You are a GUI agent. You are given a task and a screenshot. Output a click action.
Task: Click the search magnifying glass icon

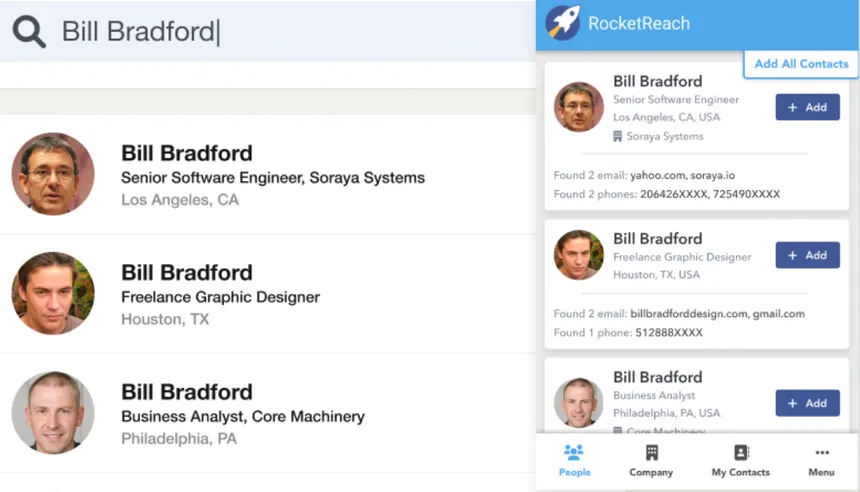tap(29, 32)
